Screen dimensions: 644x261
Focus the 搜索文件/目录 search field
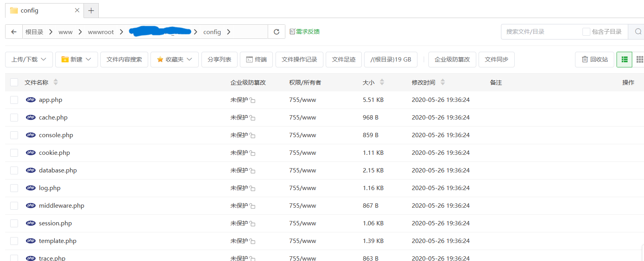click(541, 32)
